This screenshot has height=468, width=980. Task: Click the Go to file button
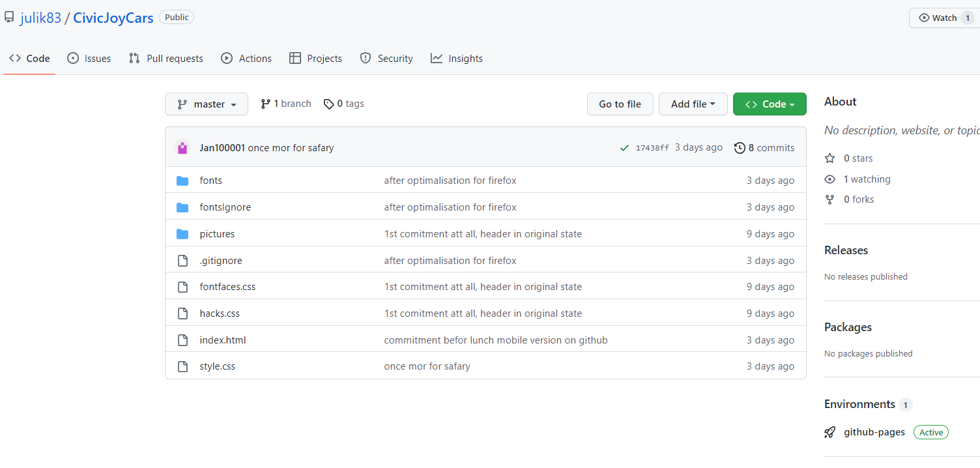[x=620, y=104]
